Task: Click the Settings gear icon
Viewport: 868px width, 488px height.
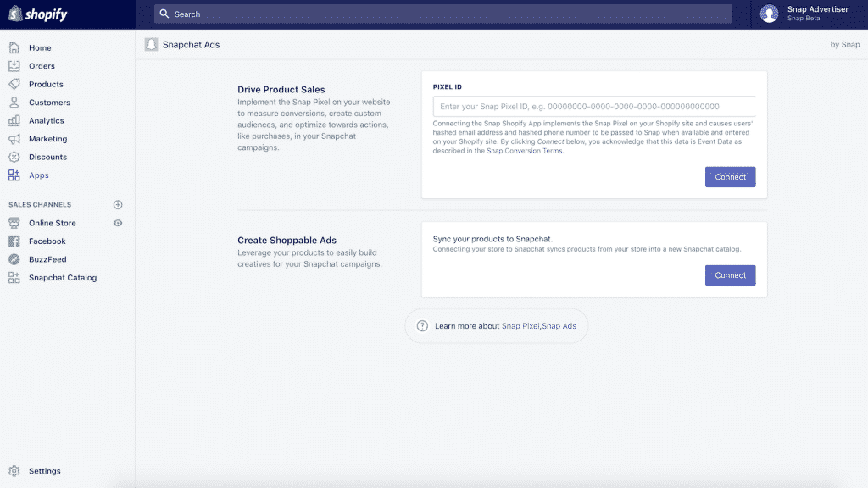Action: (14, 471)
